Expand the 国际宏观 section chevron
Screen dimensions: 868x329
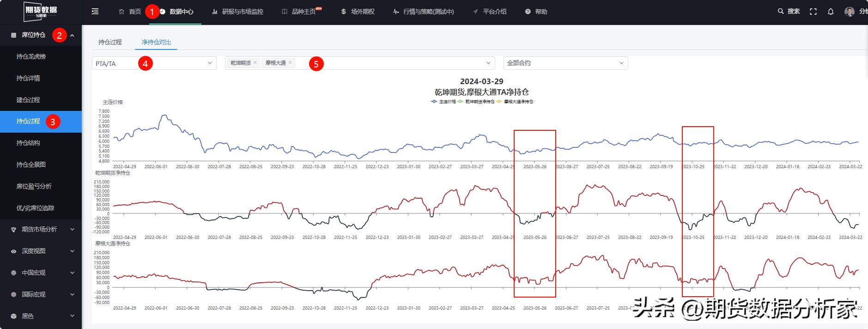point(72,294)
